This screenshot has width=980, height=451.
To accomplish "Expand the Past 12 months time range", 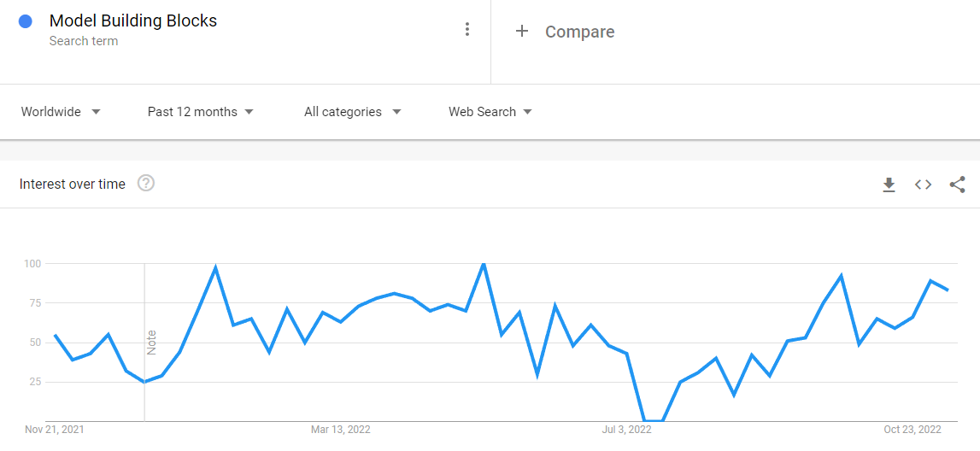I will pos(201,112).
